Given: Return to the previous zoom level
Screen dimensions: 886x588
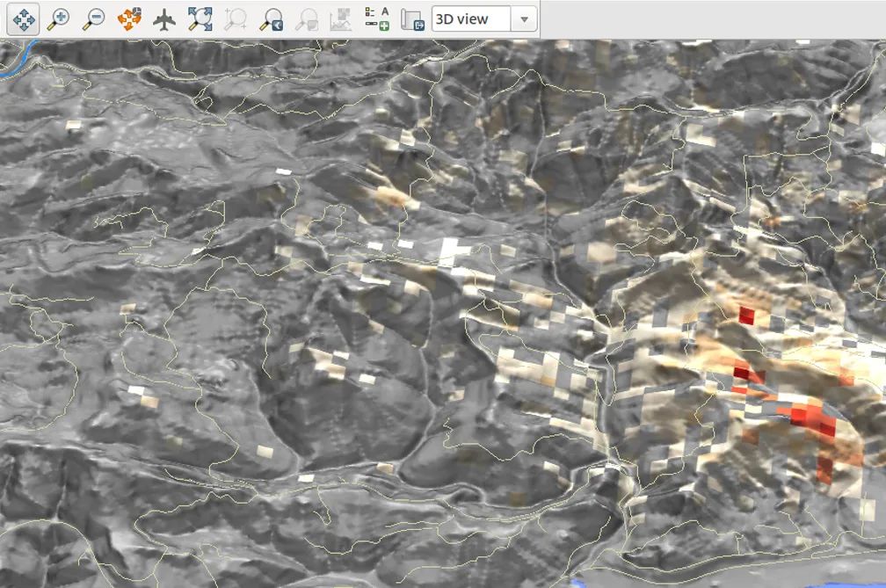Looking at the screenshot, I should click(x=271, y=19).
